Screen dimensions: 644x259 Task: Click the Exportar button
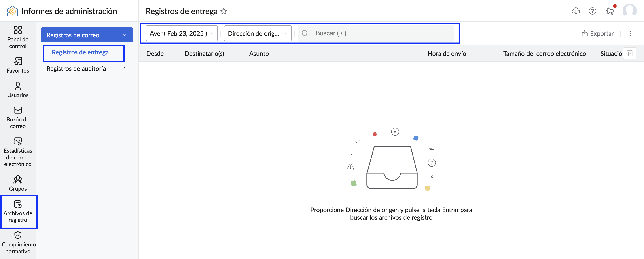pos(597,33)
